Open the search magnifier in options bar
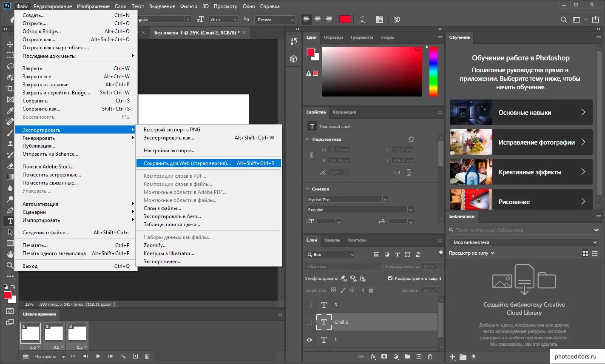 pyautogui.click(x=564, y=20)
